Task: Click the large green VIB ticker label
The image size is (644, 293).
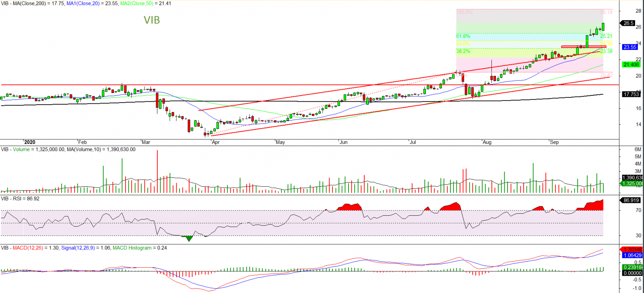Action: pyautogui.click(x=152, y=20)
